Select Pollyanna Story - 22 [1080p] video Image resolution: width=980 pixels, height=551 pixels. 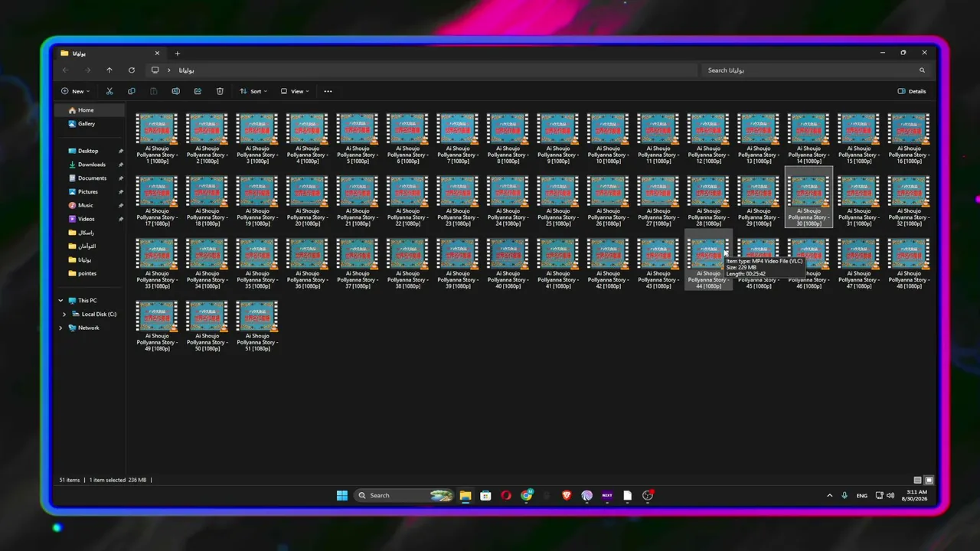pos(407,202)
